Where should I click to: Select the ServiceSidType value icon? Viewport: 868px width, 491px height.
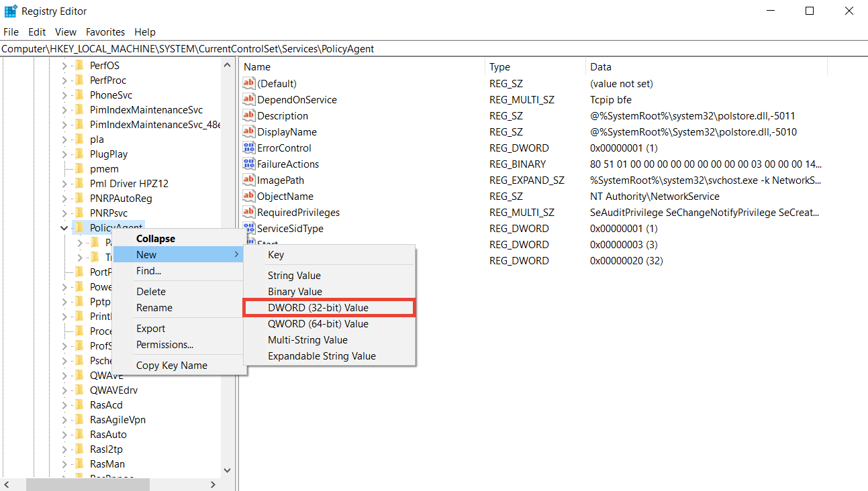(x=249, y=229)
